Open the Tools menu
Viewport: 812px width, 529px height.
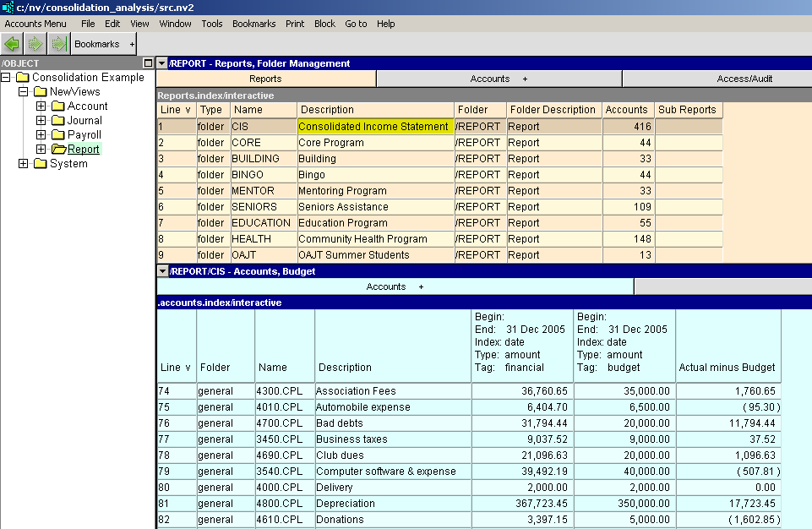pyautogui.click(x=212, y=24)
